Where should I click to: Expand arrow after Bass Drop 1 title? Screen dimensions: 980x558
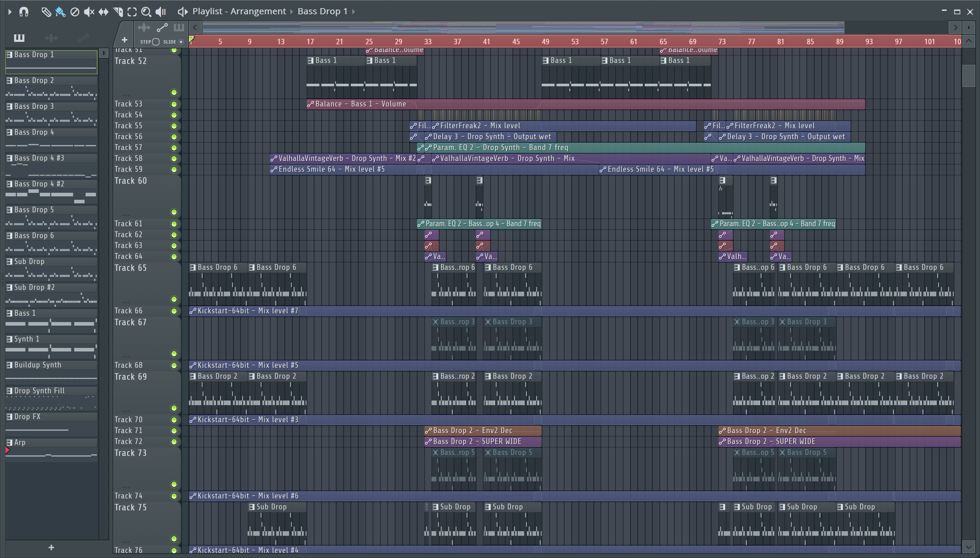click(x=353, y=12)
